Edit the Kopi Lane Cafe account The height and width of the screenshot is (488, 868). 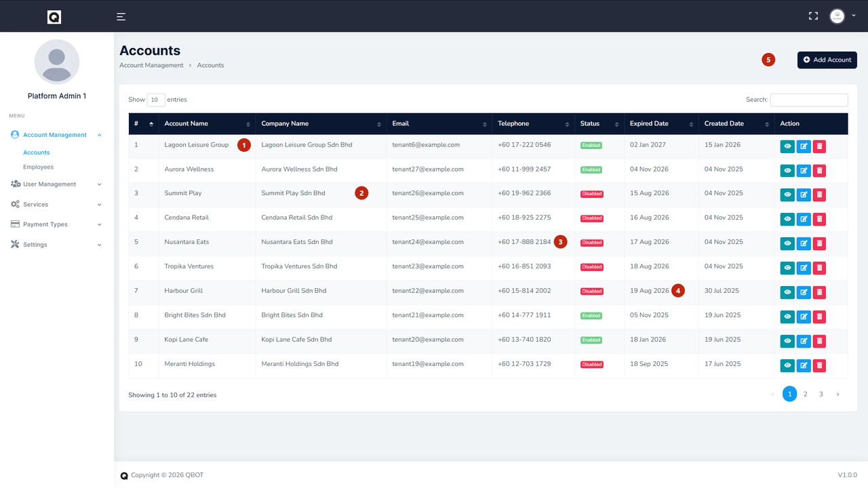(x=804, y=342)
